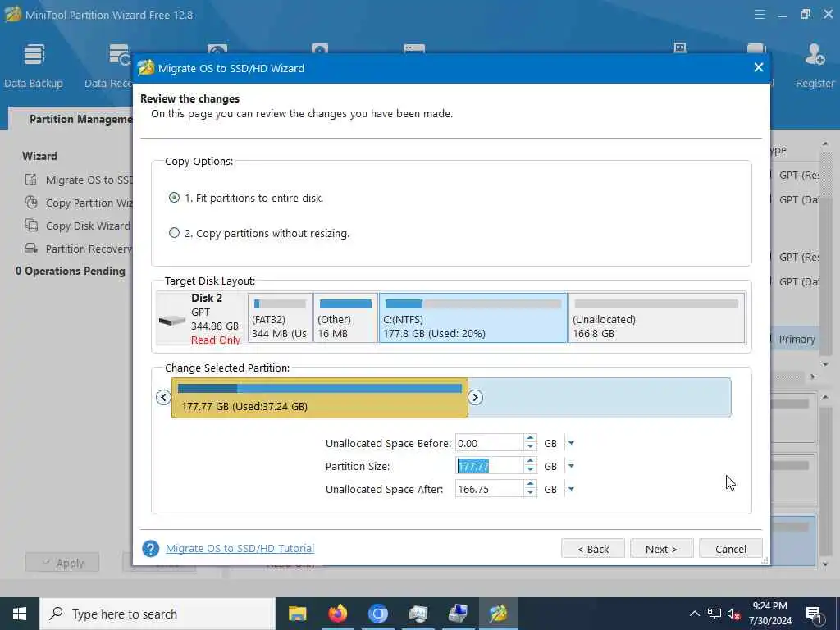Click Next to continue the wizard
Viewport: 840px width, 630px height.
(x=662, y=549)
